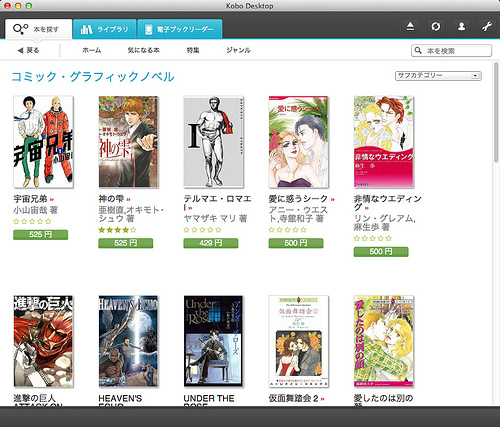The width and height of the screenshot is (500, 427).
Task: Go to ホーム in navigation bar
Action: click(92, 50)
